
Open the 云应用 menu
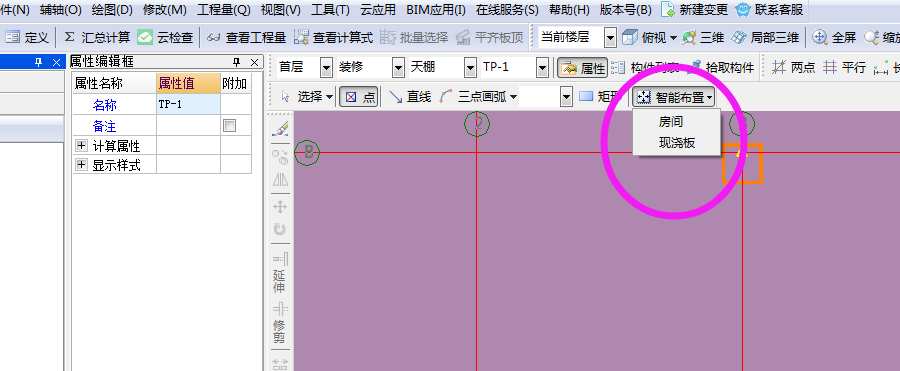pos(378,9)
